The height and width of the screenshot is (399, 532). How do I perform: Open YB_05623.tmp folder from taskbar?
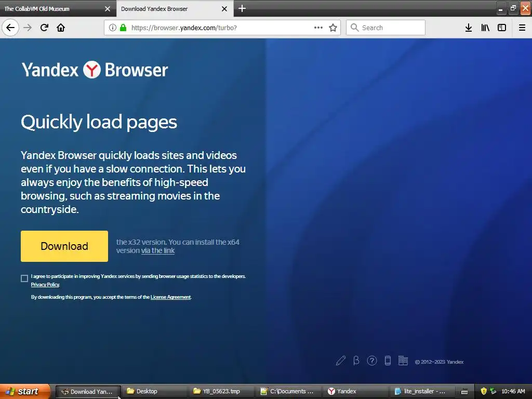click(x=221, y=391)
